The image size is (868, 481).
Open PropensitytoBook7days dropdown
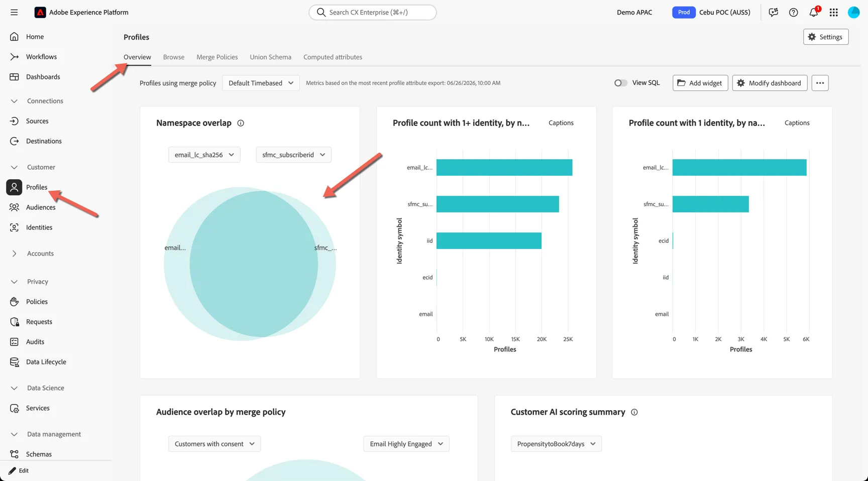pyautogui.click(x=556, y=444)
